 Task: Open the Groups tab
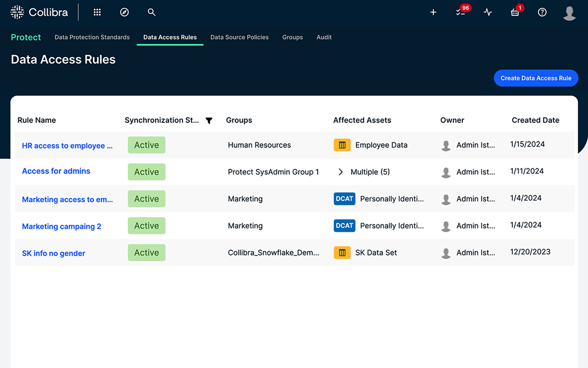pos(292,37)
